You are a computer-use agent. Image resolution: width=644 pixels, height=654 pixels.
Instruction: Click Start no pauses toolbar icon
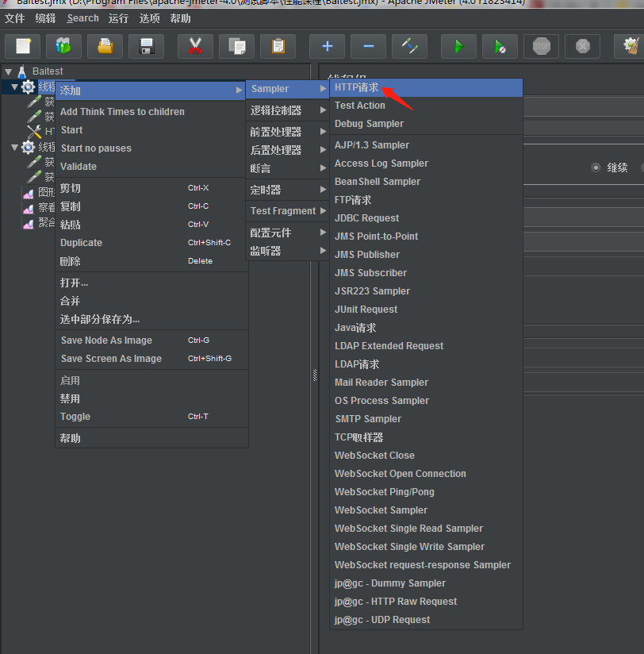click(500, 46)
